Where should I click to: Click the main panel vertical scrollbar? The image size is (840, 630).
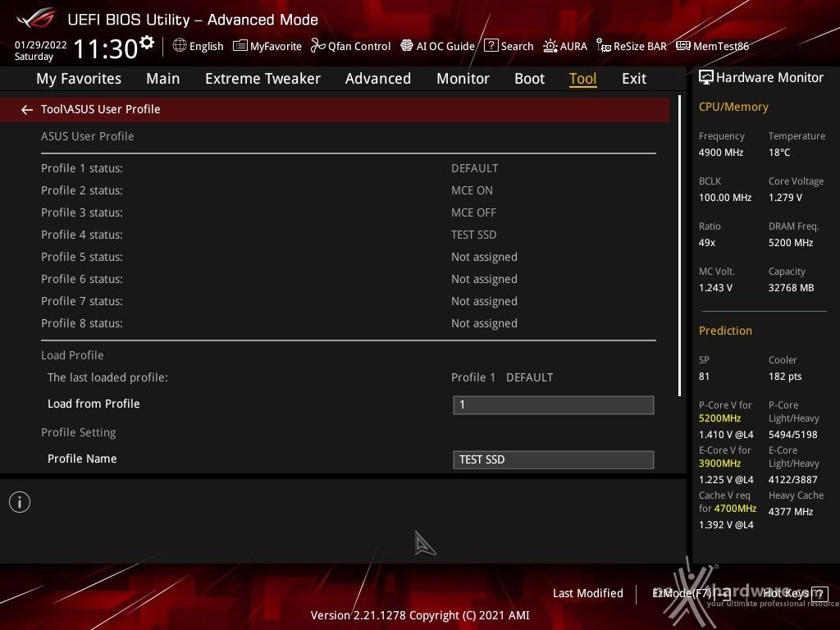pyautogui.click(x=679, y=246)
